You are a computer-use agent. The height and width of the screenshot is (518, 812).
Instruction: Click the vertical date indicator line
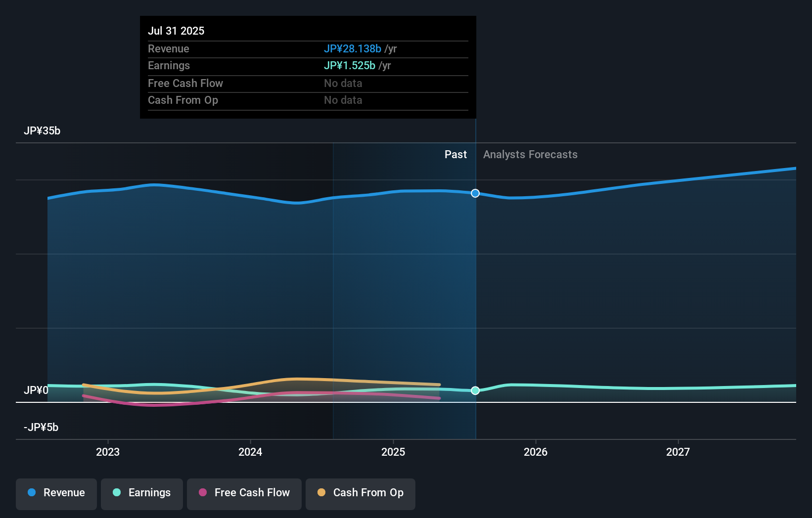pos(475,297)
